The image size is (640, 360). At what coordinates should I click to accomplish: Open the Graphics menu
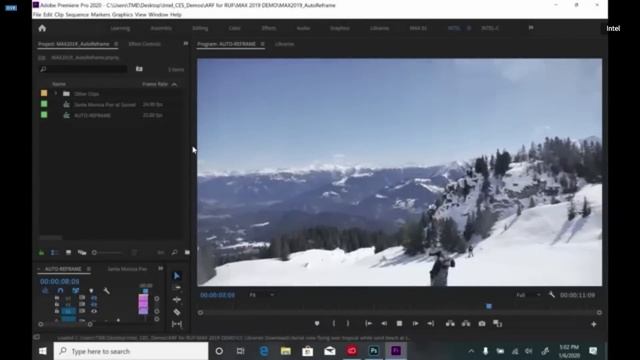[x=122, y=15]
